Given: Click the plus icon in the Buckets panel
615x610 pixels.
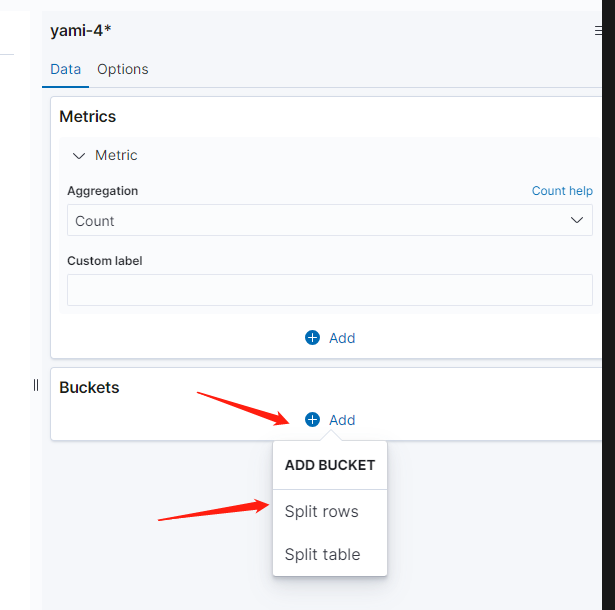Looking at the screenshot, I should (x=312, y=420).
